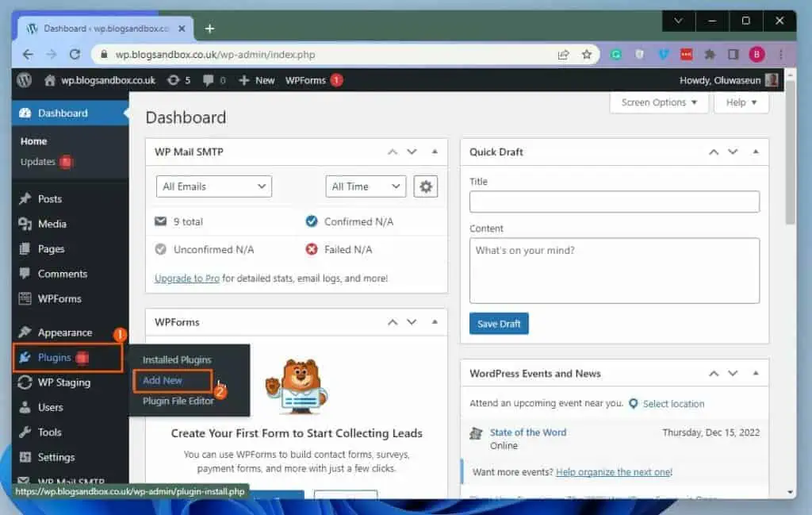Click the WP Staging sidebar icon
Viewport: 812px width, 515px height.
(25, 382)
